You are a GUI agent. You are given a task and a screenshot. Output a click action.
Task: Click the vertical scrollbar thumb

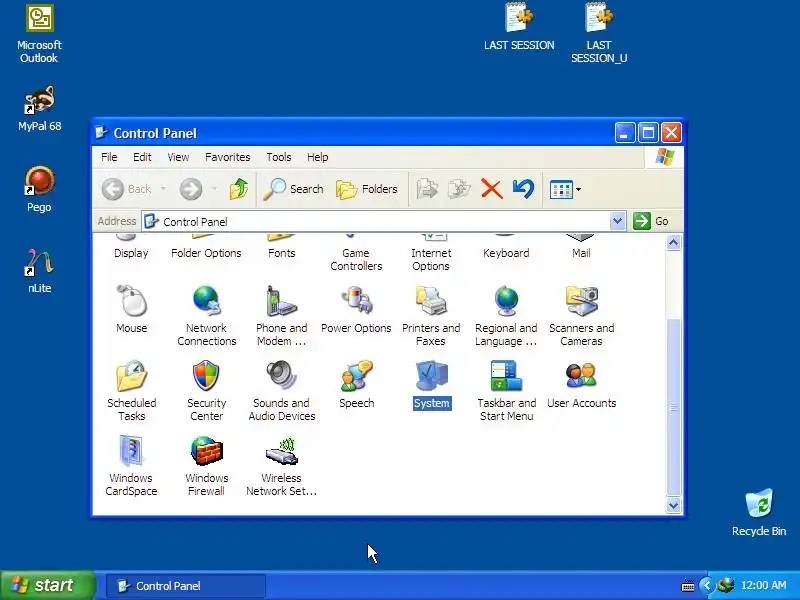[x=673, y=407]
